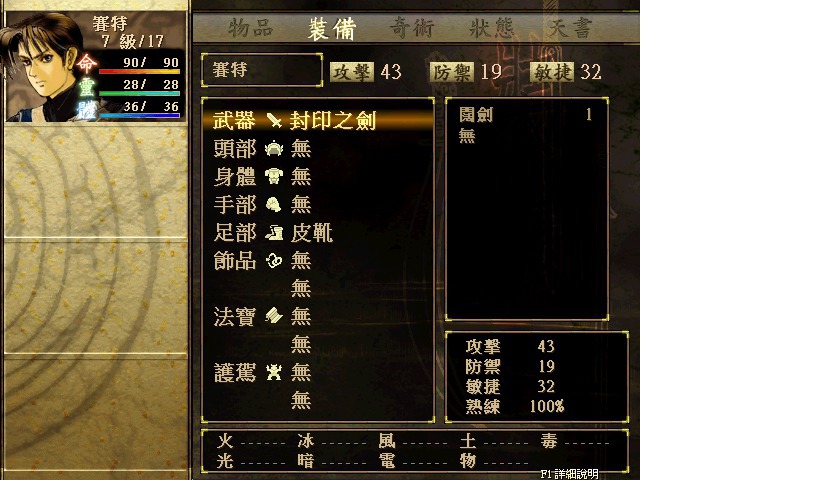Select the guardian figure icon for 護駕

pos(274,372)
